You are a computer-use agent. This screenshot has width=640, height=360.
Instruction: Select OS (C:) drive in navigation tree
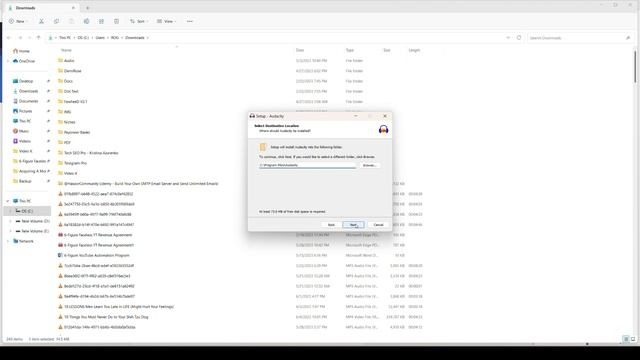27,211
